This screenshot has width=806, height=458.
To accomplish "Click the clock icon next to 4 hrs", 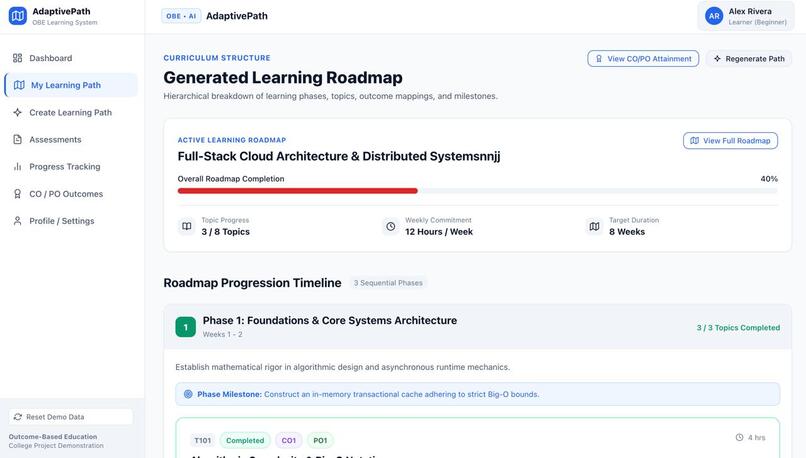I will (739, 437).
